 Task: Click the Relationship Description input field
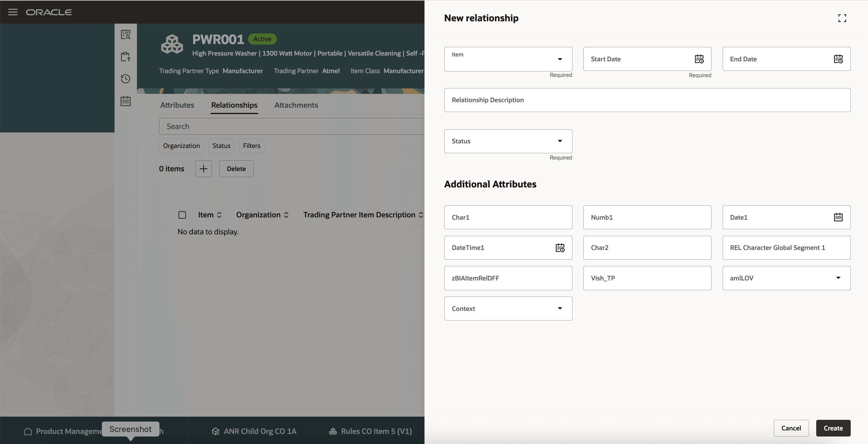point(647,100)
